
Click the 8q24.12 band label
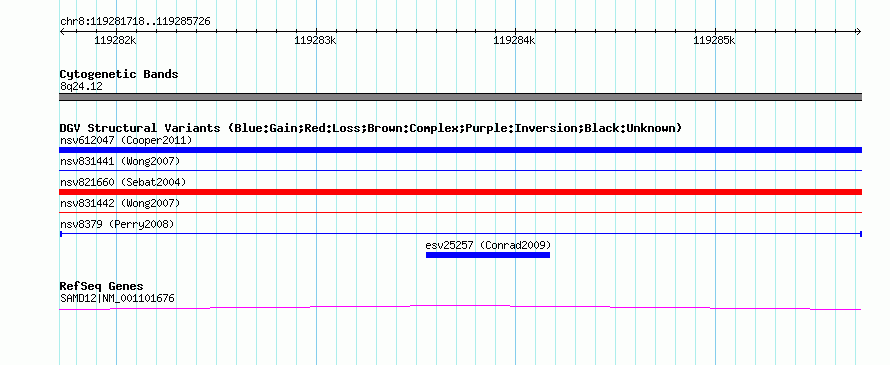click(x=81, y=87)
